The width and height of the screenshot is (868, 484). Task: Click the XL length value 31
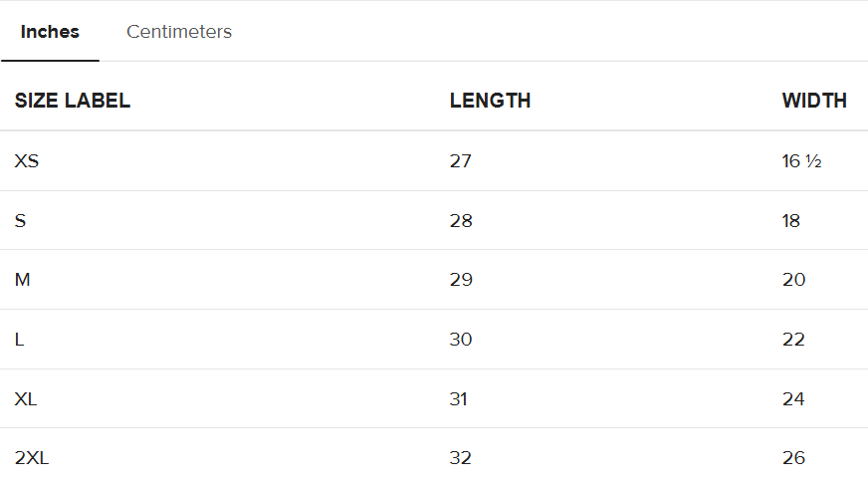point(459,399)
